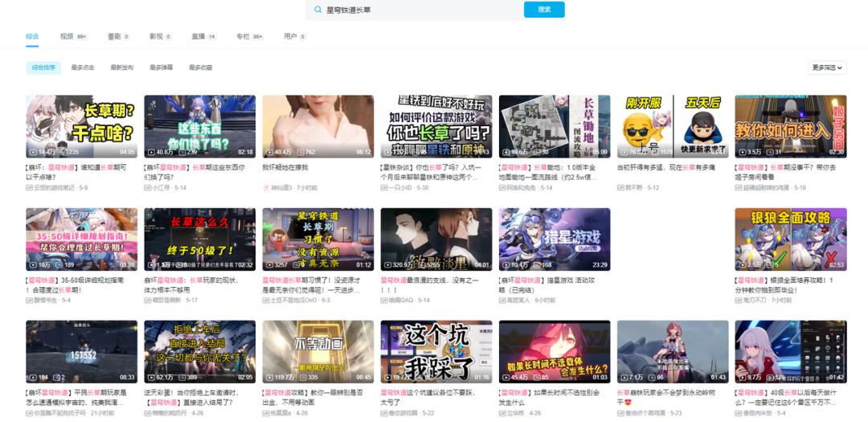The height and width of the screenshot is (422, 868).
Task: Click the play count icon showing 40.8万
Action: tap(151, 152)
